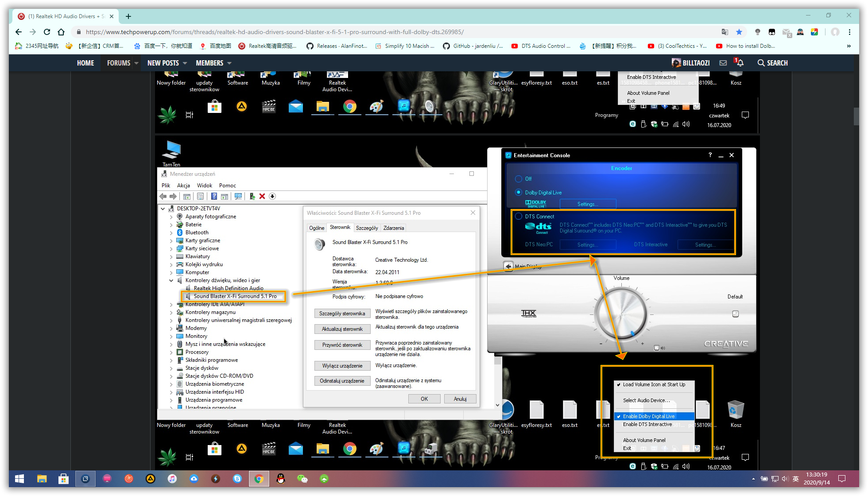Open the Simplify 10 Macish bookmark
868x496 pixels.
coord(405,46)
